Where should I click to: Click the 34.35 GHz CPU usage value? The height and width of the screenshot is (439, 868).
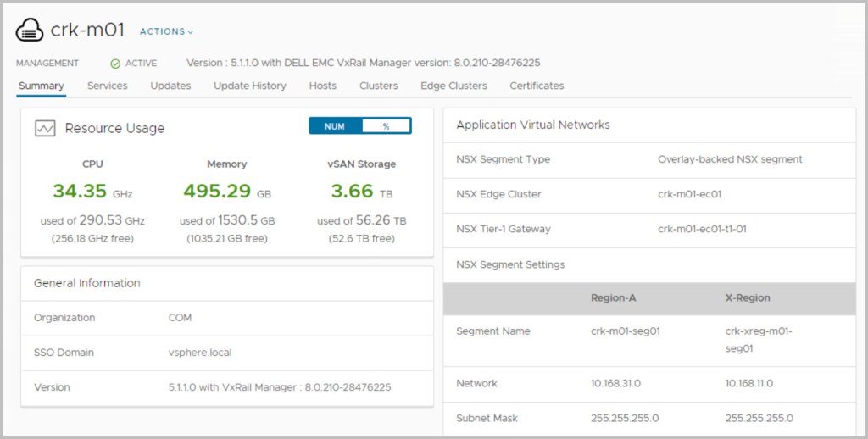(92, 192)
